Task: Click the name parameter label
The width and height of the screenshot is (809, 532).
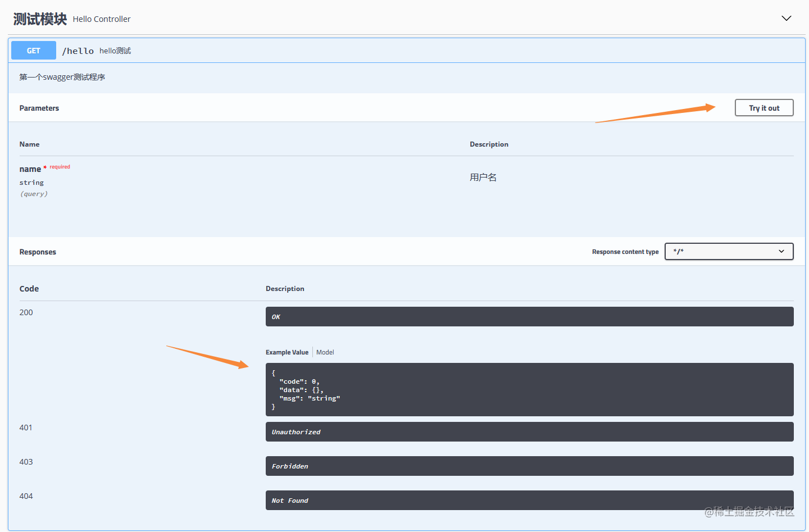Action: click(x=30, y=169)
